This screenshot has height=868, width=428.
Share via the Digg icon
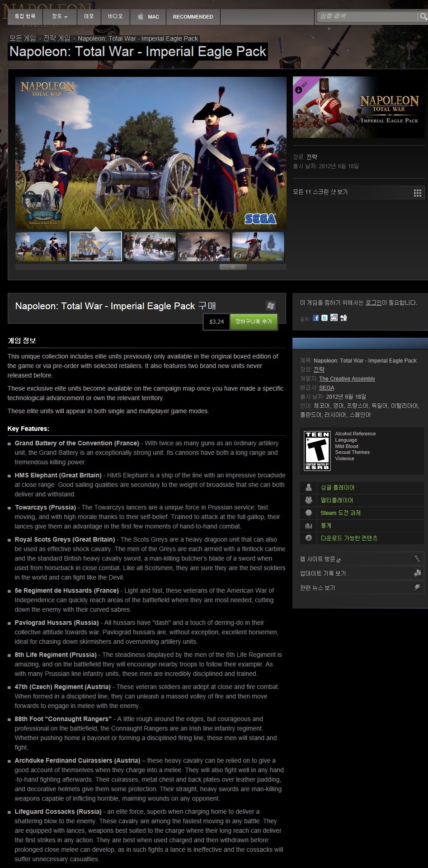[x=343, y=318]
